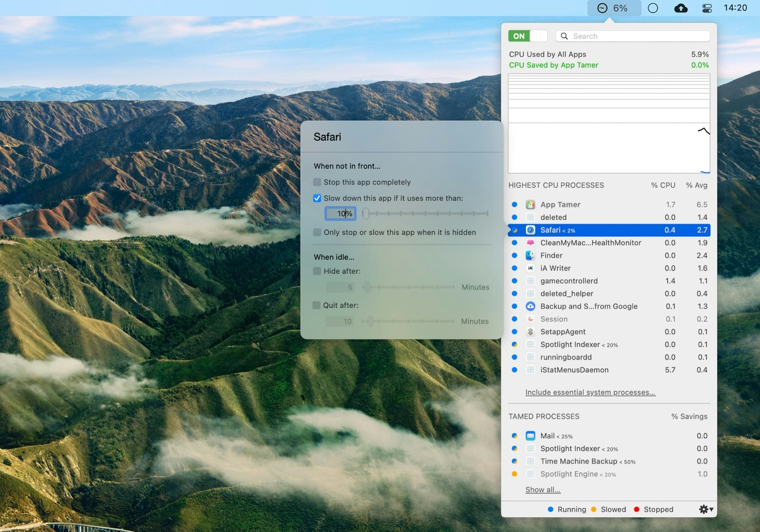Click the iA Writer app icon

pyautogui.click(x=531, y=268)
